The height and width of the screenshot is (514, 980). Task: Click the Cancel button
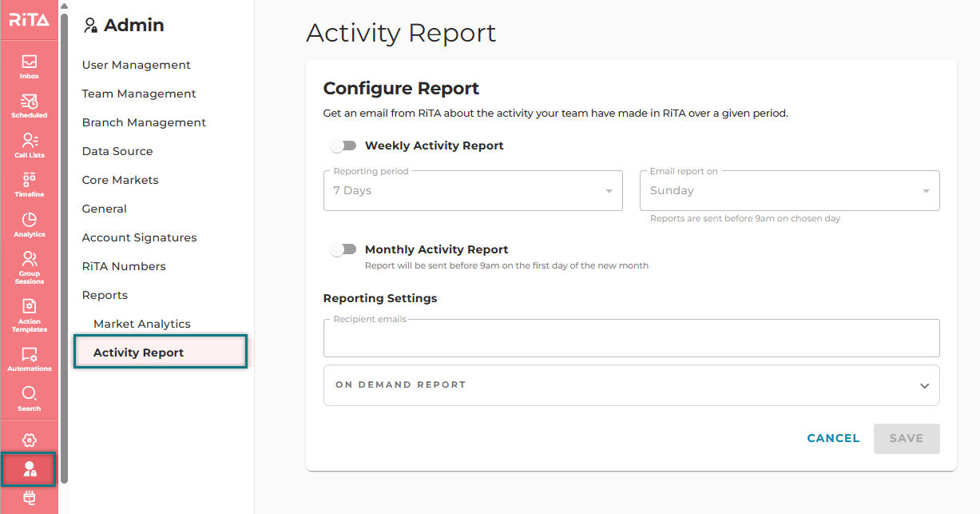coord(833,439)
